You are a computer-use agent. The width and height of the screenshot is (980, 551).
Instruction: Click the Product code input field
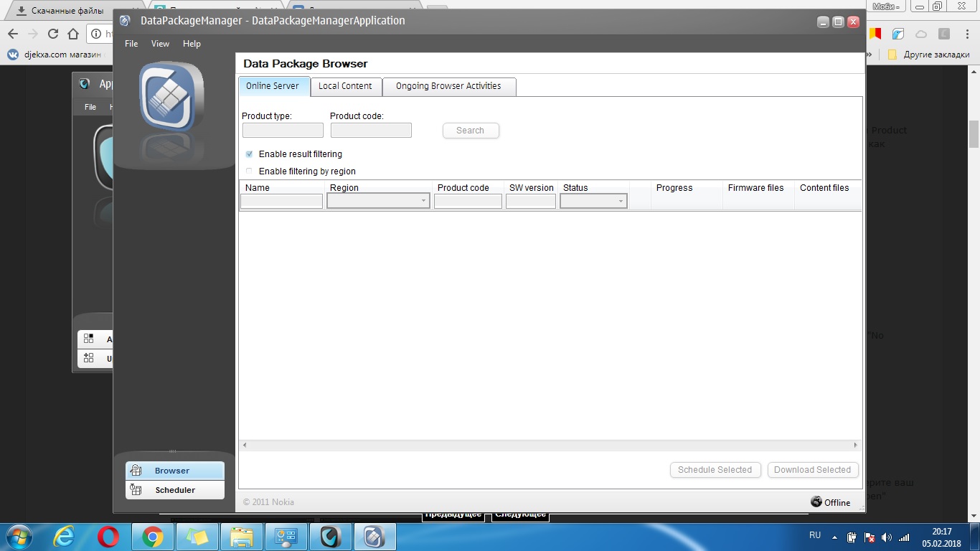(371, 131)
